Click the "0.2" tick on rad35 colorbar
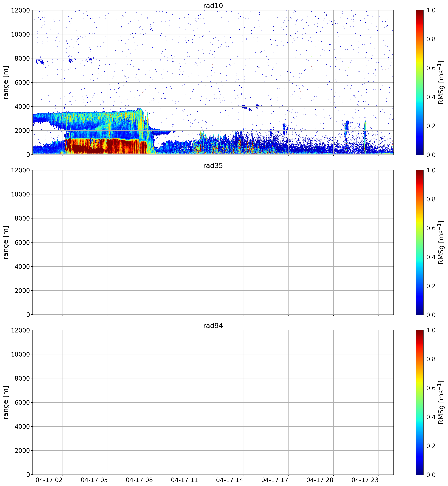Image resolution: width=448 pixels, height=486 pixels. [x=431, y=286]
